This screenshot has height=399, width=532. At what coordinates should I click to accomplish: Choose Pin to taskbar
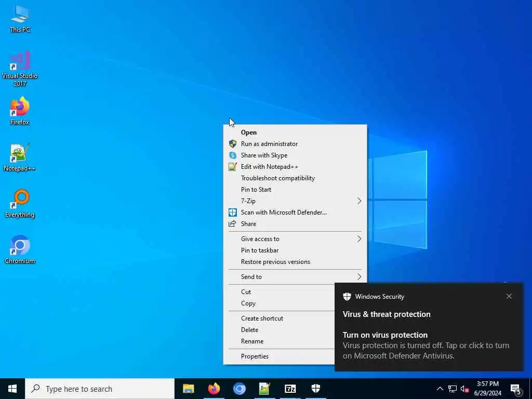[x=295, y=250]
